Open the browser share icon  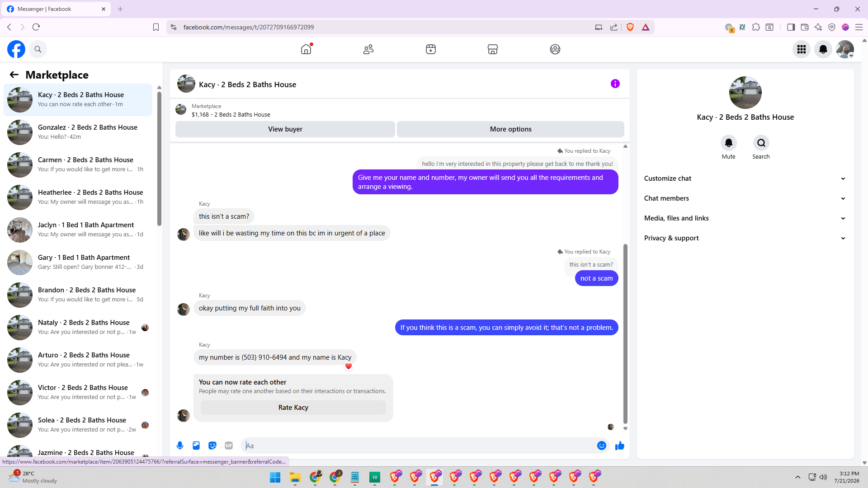click(614, 27)
